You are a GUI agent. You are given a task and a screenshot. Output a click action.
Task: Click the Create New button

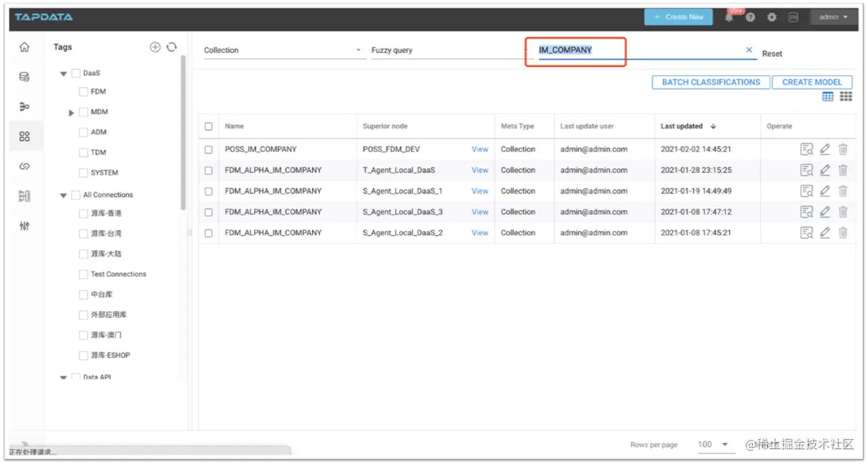678,17
